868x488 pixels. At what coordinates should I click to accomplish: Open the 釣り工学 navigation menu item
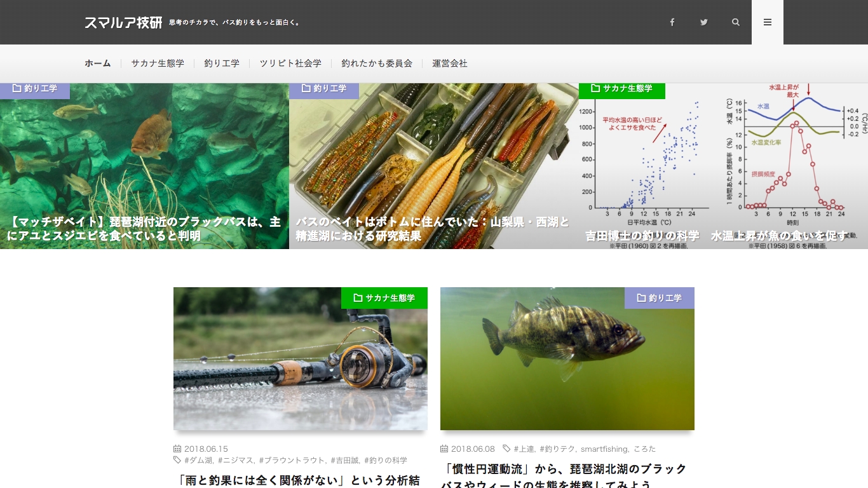pyautogui.click(x=222, y=64)
